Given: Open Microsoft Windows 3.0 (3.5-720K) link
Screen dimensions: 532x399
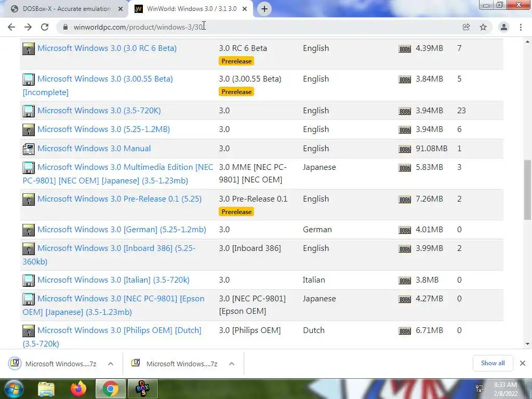Looking at the screenshot, I should 99,111.
